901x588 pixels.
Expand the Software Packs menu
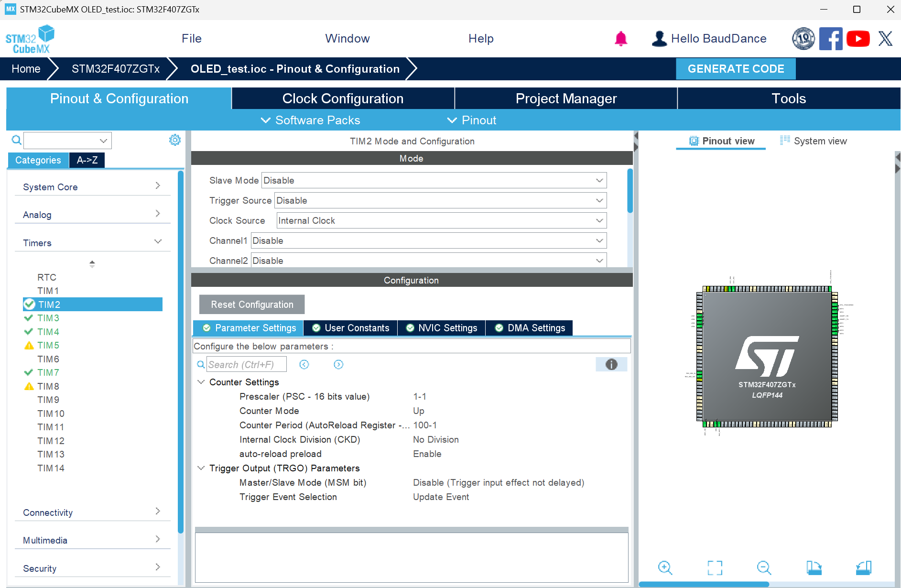pyautogui.click(x=311, y=120)
